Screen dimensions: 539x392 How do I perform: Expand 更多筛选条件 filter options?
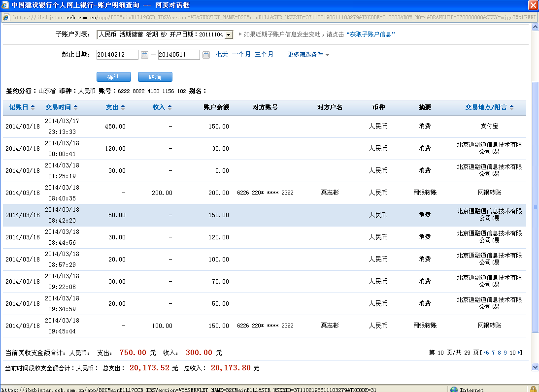tap(308, 55)
